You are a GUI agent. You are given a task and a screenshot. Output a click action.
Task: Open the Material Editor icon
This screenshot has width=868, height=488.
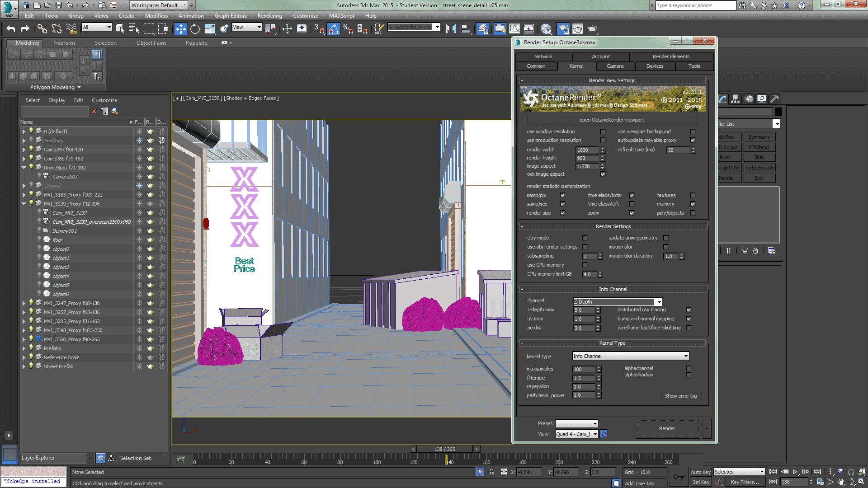pyautogui.click(x=546, y=29)
